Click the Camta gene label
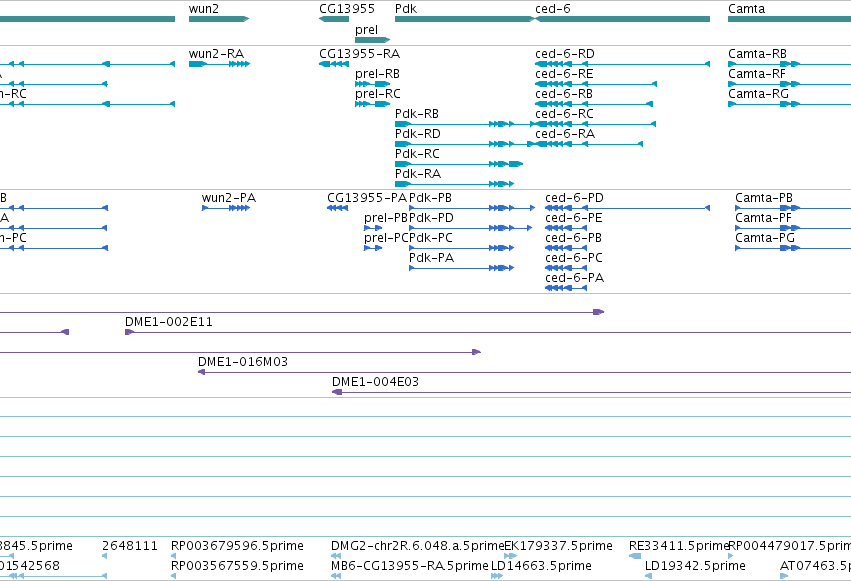 pyautogui.click(x=746, y=9)
